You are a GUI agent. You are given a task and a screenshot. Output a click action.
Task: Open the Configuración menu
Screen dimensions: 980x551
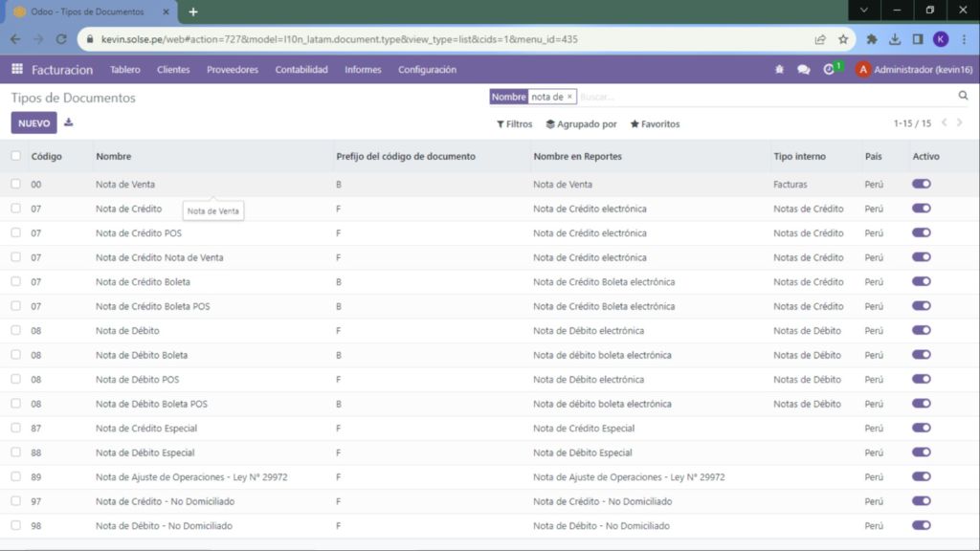click(427, 70)
